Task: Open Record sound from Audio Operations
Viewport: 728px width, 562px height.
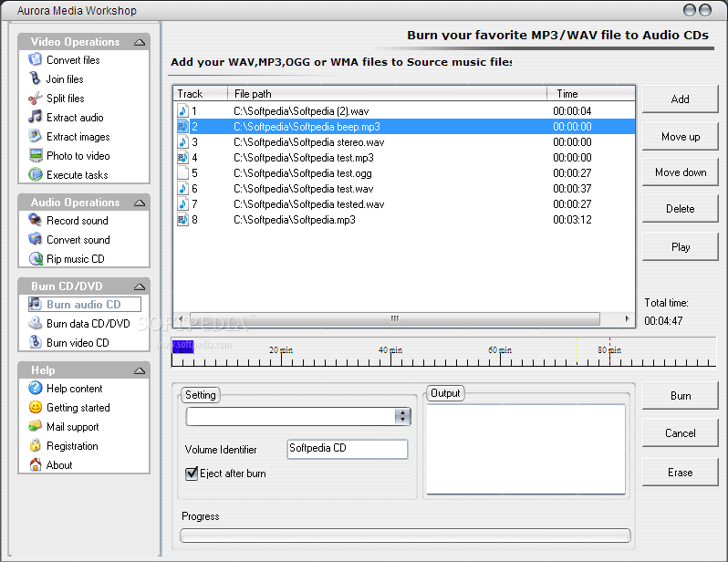Action: click(x=77, y=221)
